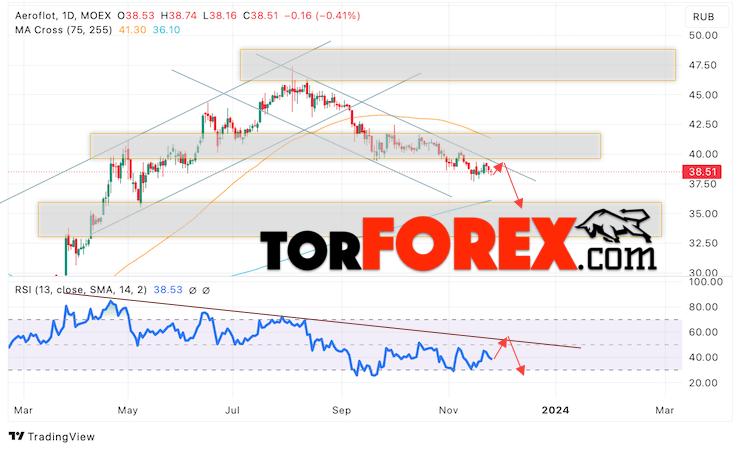Click the Sep label on time axis
Viewport: 741px width, 451px height.
pyautogui.click(x=341, y=410)
